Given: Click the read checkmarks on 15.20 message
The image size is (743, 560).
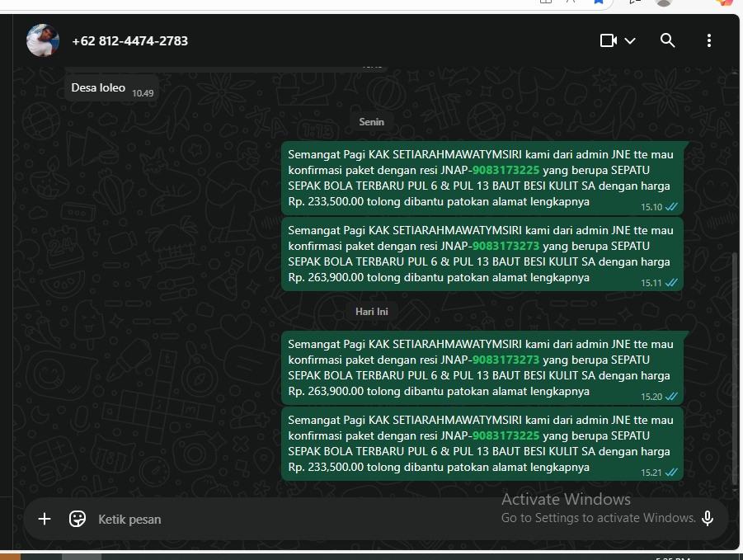Looking at the screenshot, I should (671, 397).
